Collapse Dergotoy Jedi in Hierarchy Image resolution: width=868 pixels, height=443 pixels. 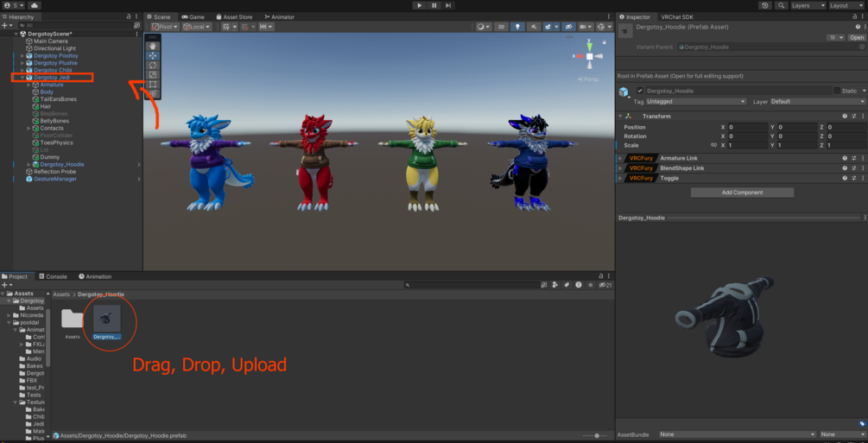point(22,78)
